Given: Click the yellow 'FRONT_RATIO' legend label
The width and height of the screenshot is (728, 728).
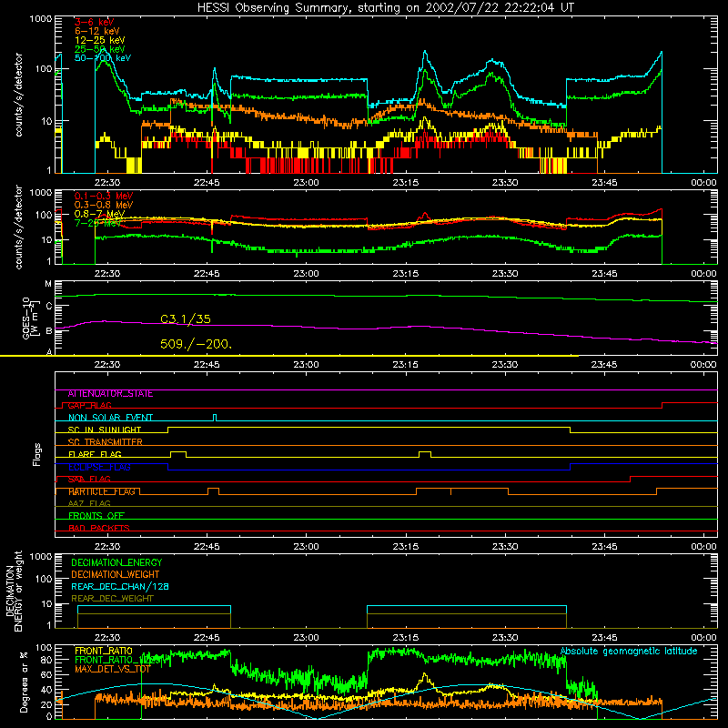Looking at the screenshot, I should [x=104, y=651].
